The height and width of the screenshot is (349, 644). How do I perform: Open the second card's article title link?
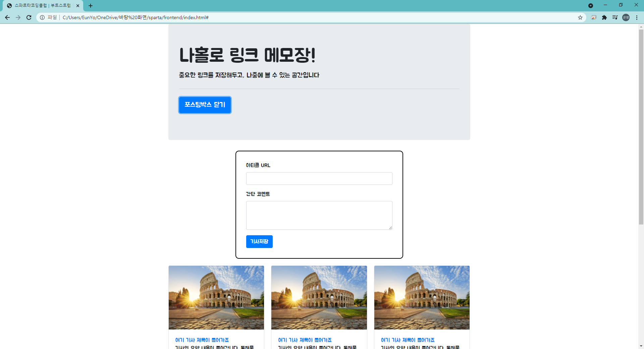point(305,340)
